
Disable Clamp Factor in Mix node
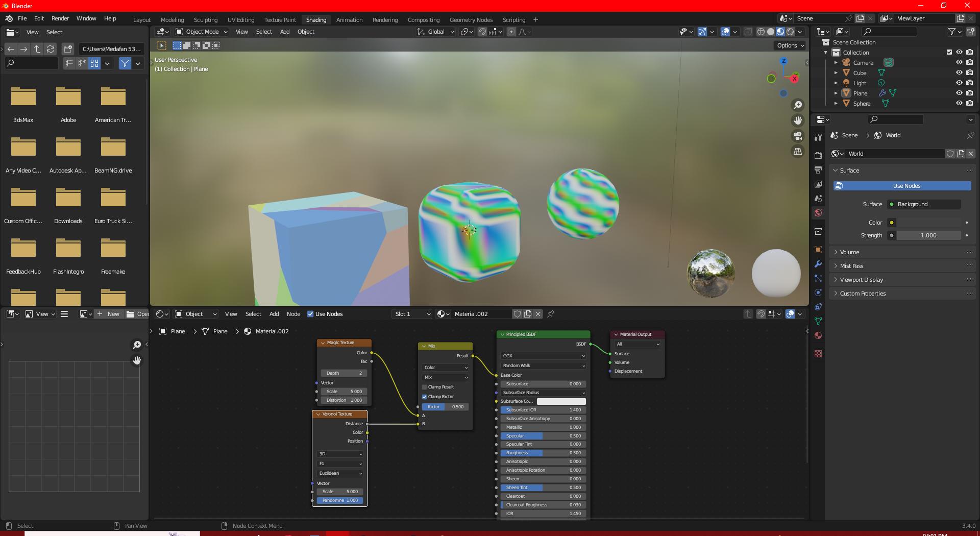click(x=424, y=397)
